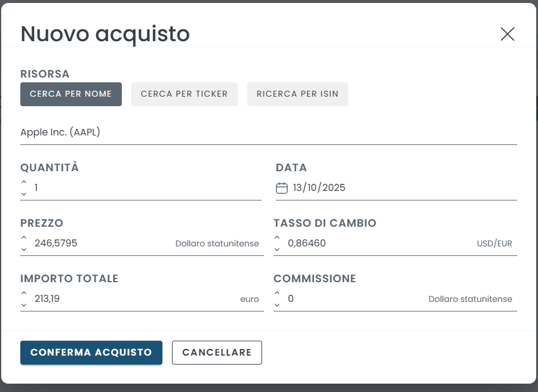This screenshot has height=392, width=538.
Task: Increase the TASSO DI CAMBIO value
Action: [276, 238]
